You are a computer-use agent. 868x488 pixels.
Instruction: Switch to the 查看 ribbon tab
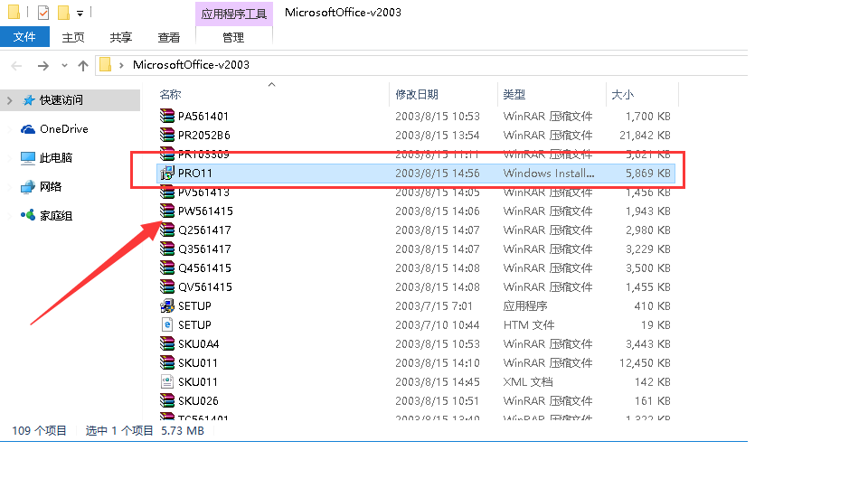169,37
